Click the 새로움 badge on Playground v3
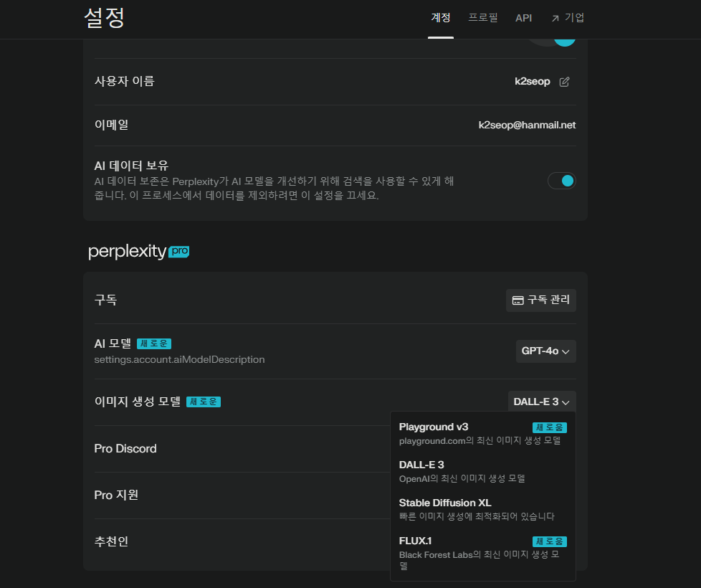This screenshot has height=588, width=701. coord(550,427)
